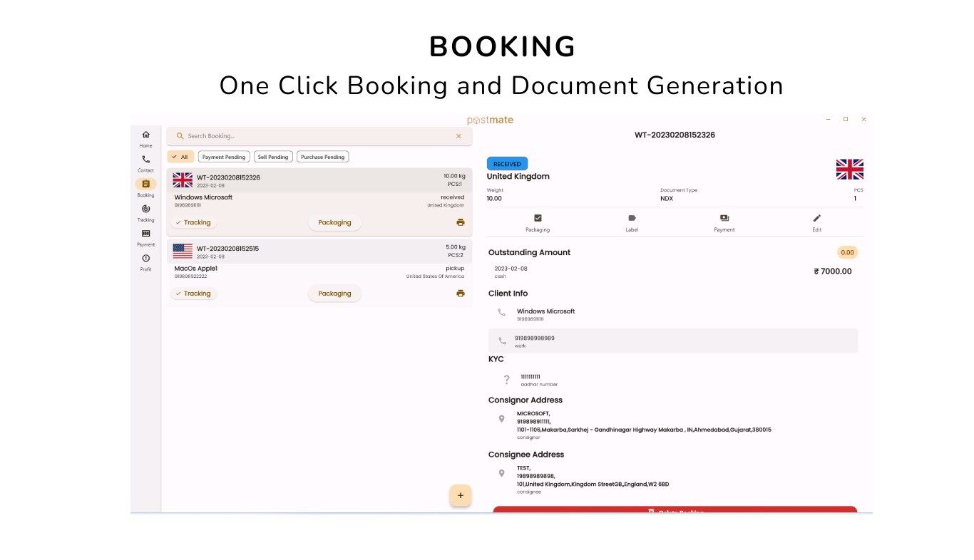The width and height of the screenshot is (974, 560).
Task: Select booking row WT-20230208152326
Action: 319,202
